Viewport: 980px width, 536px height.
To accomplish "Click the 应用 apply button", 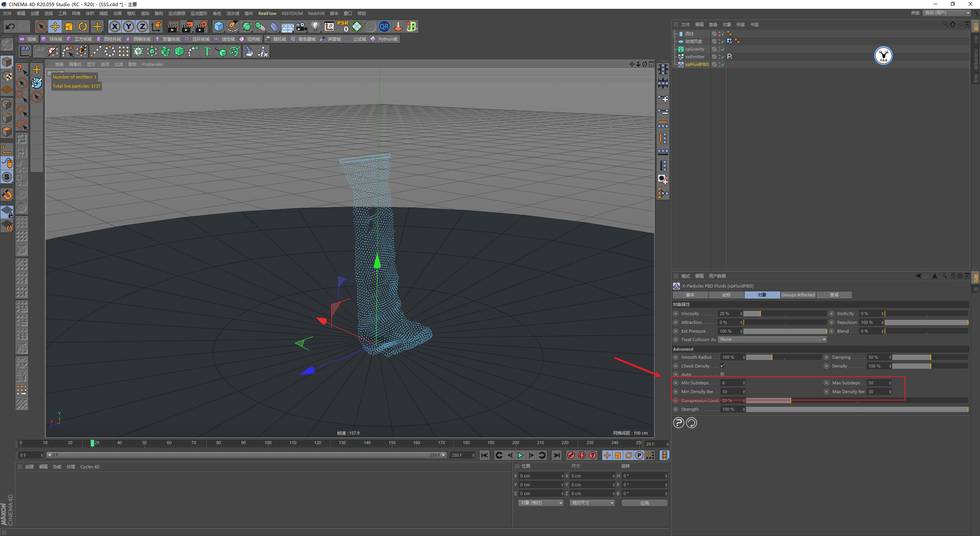I will (644, 503).
